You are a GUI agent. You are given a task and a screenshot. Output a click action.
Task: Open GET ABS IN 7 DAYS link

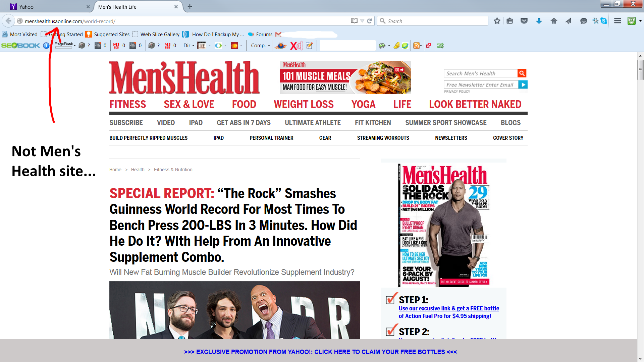(244, 123)
